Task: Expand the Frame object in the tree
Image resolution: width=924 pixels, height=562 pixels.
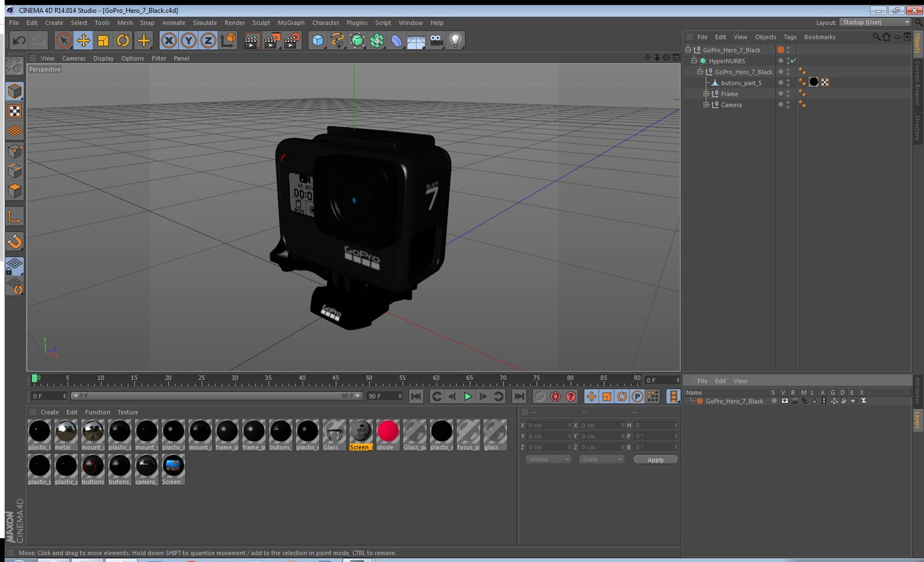Action: pyautogui.click(x=706, y=94)
